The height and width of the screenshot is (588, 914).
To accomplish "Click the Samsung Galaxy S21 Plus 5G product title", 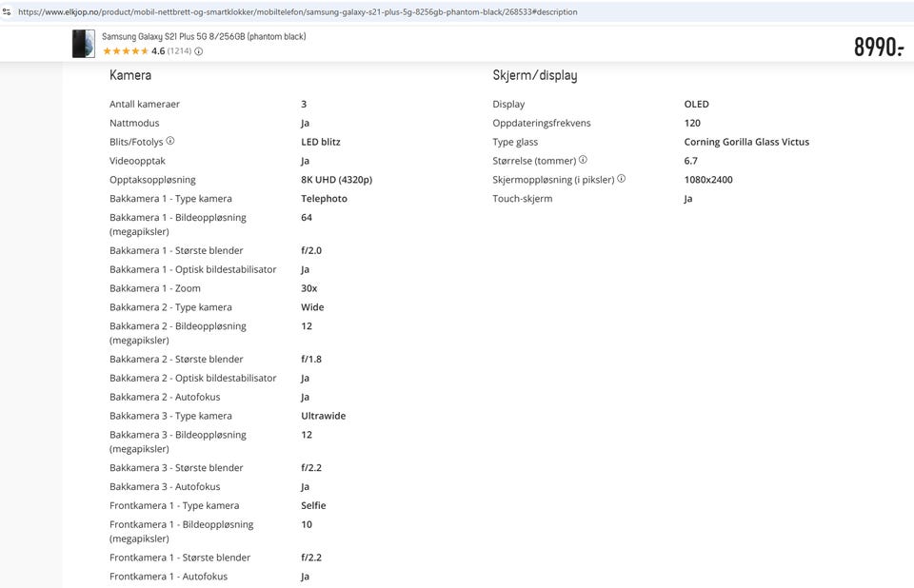I will [x=204, y=36].
